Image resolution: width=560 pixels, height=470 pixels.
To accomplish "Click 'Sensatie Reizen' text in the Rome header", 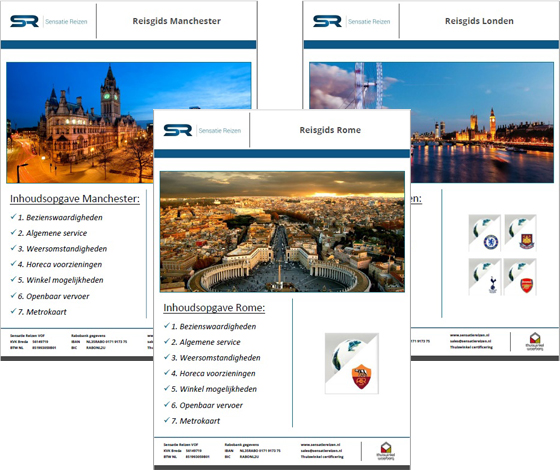I will point(220,130).
